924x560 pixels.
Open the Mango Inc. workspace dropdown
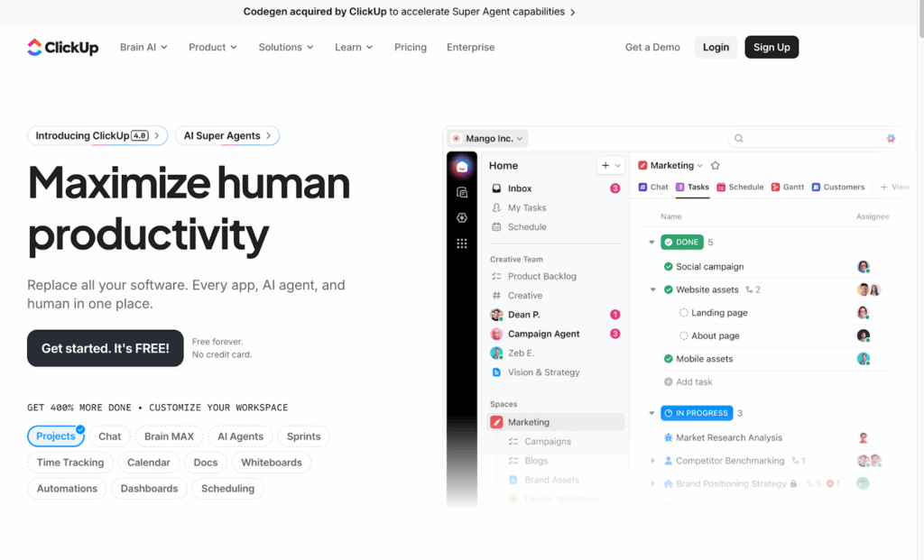[488, 139]
